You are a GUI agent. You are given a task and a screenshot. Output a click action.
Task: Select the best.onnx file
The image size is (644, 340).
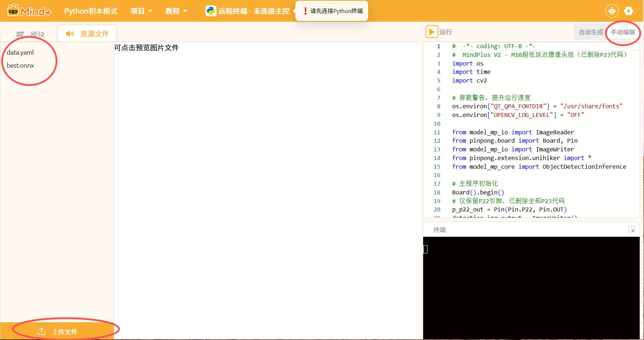(x=21, y=66)
